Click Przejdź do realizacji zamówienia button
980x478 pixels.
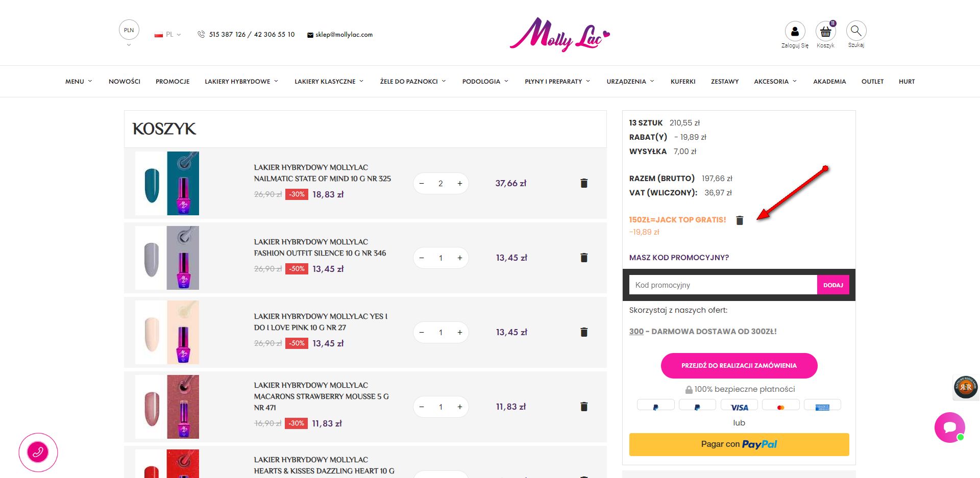tap(739, 366)
